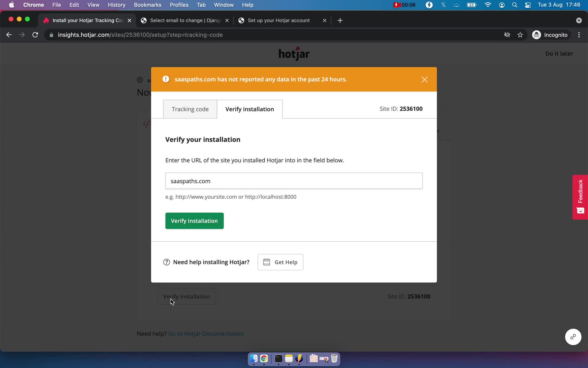Click the Hotjar logo at top center
Image resolution: width=588 pixels, height=368 pixels.
[294, 53]
